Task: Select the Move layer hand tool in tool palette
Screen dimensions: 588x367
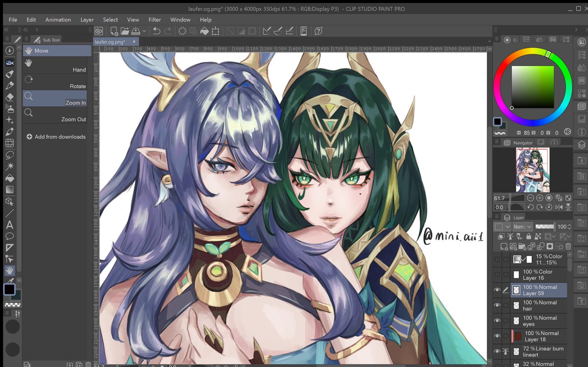Action: (x=9, y=270)
